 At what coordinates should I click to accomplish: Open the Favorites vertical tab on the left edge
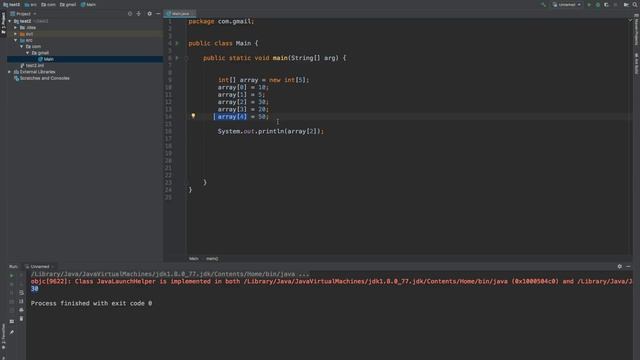[x=3, y=337]
